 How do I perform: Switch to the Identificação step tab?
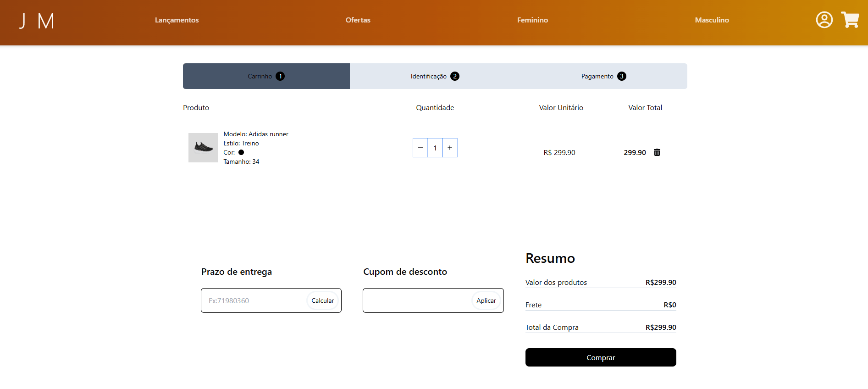pos(429,76)
